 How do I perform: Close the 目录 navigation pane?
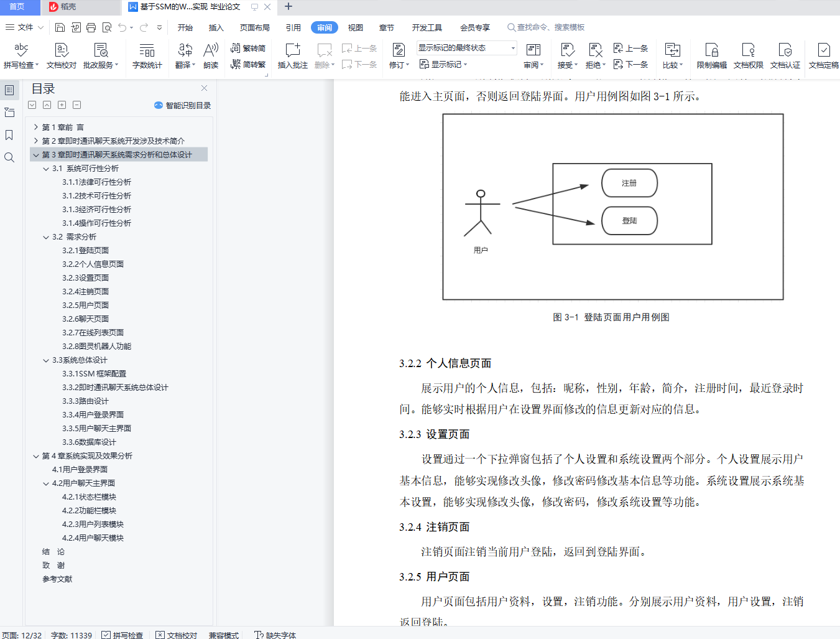point(204,88)
